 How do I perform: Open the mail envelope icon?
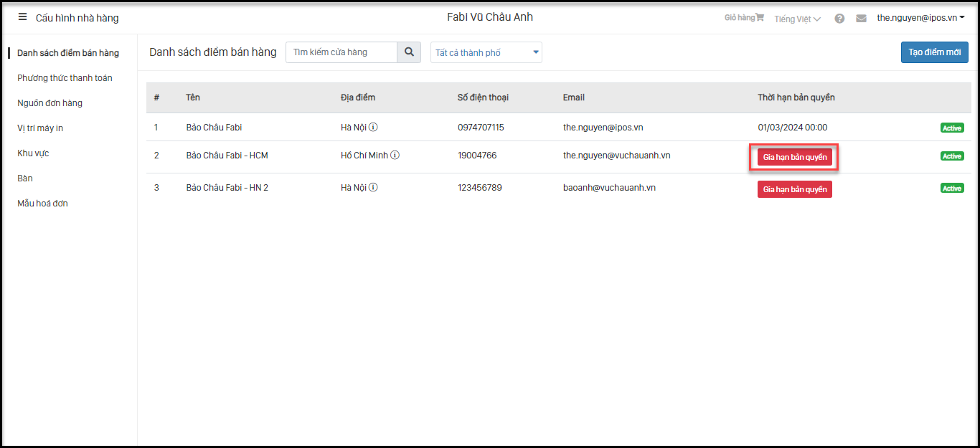pos(861,19)
